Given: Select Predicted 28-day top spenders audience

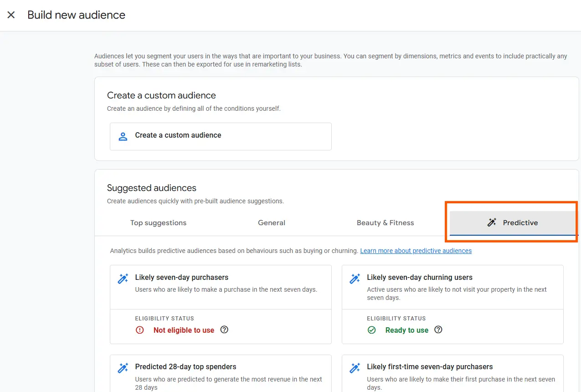Looking at the screenshot, I should pyautogui.click(x=185, y=367).
